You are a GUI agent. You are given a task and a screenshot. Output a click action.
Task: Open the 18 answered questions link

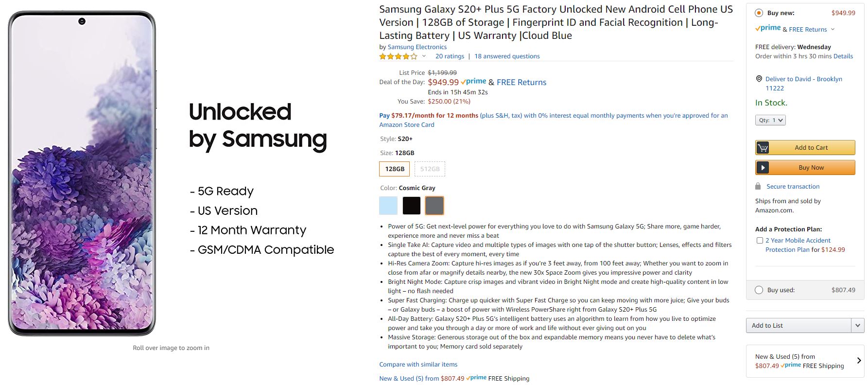[x=507, y=56]
